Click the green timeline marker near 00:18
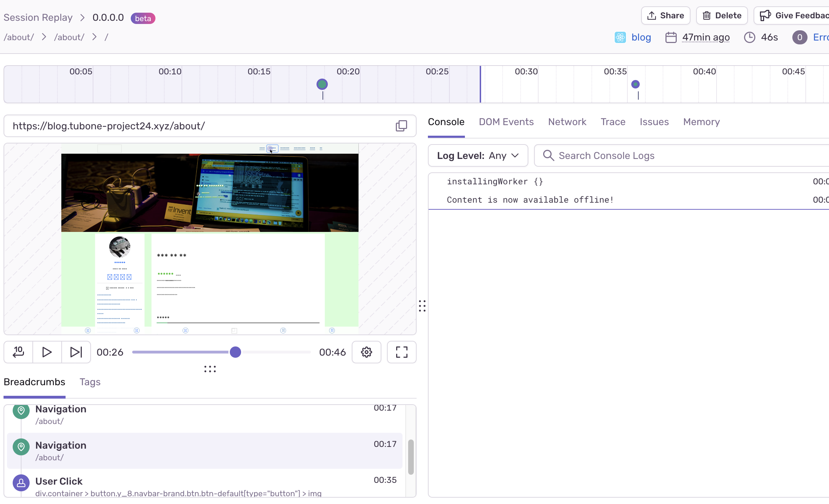829x504 pixels. pyautogui.click(x=322, y=84)
